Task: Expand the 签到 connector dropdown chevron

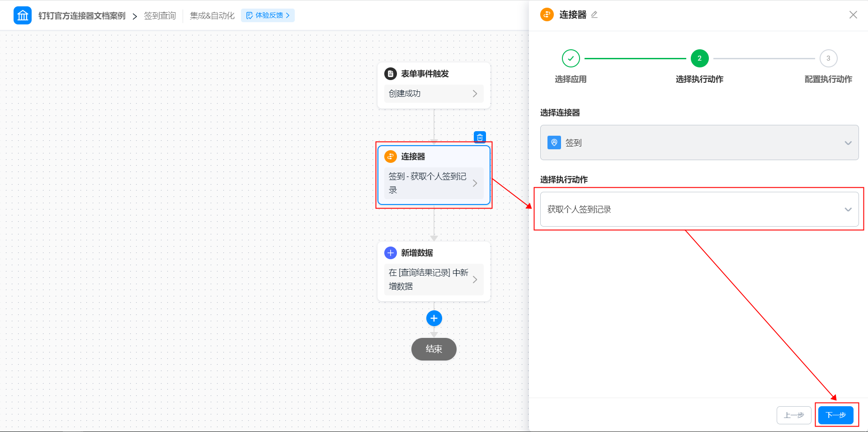Action: [x=848, y=143]
